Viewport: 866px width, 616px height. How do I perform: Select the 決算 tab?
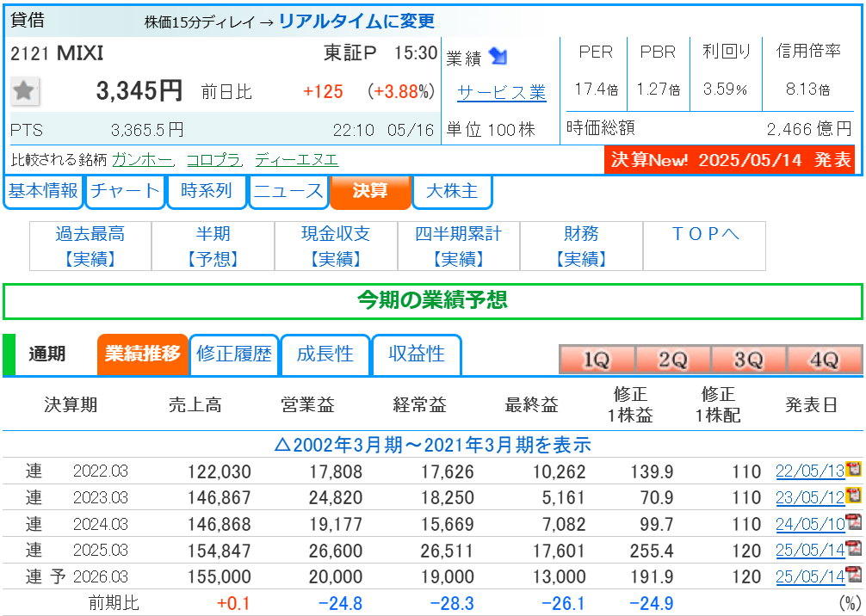[x=370, y=192]
